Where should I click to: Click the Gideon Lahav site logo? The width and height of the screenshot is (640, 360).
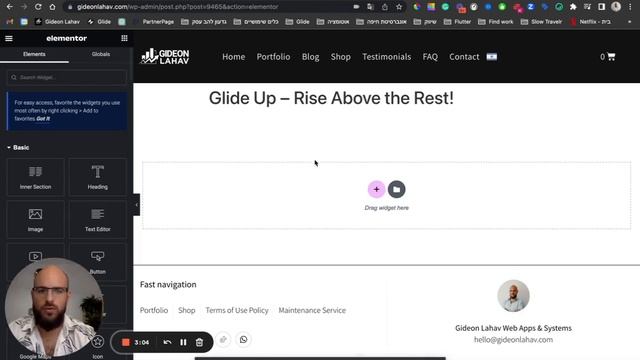[x=165, y=57]
